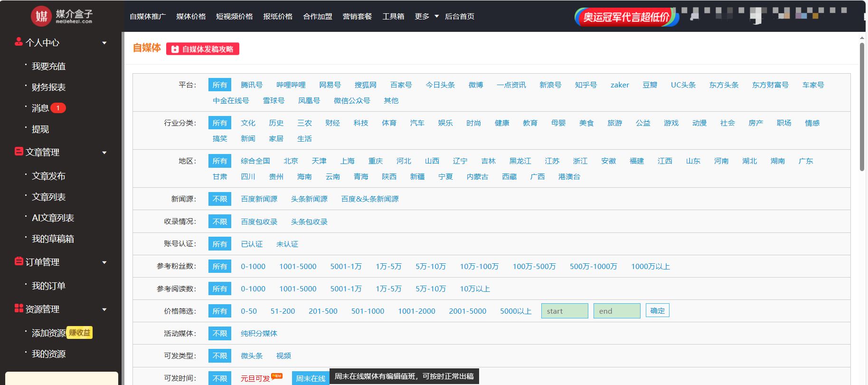This screenshot has height=385, width=868.
Task: Select the 周末在线 time filter
Action: click(311, 378)
